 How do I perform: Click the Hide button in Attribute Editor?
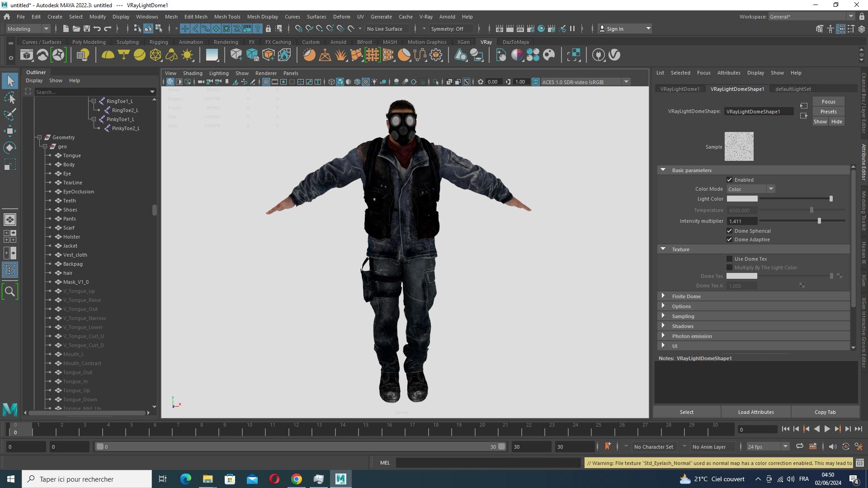[837, 122]
